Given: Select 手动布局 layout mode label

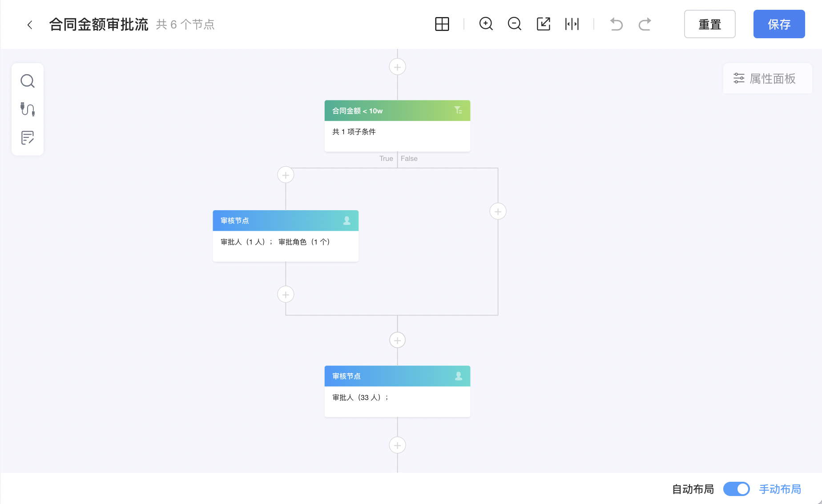Looking at the screenshot, I should coord(780,489).
